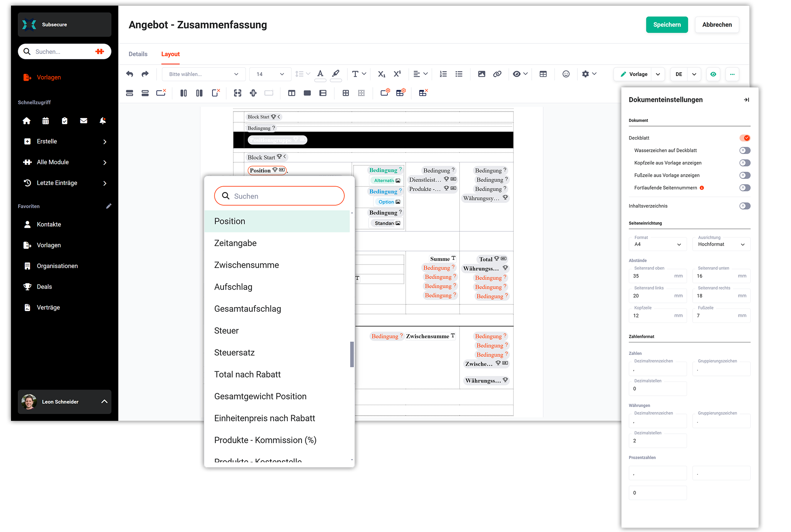Expand the Alle Module menu
This screenshot has width=791, height=532.
[65, 162]
